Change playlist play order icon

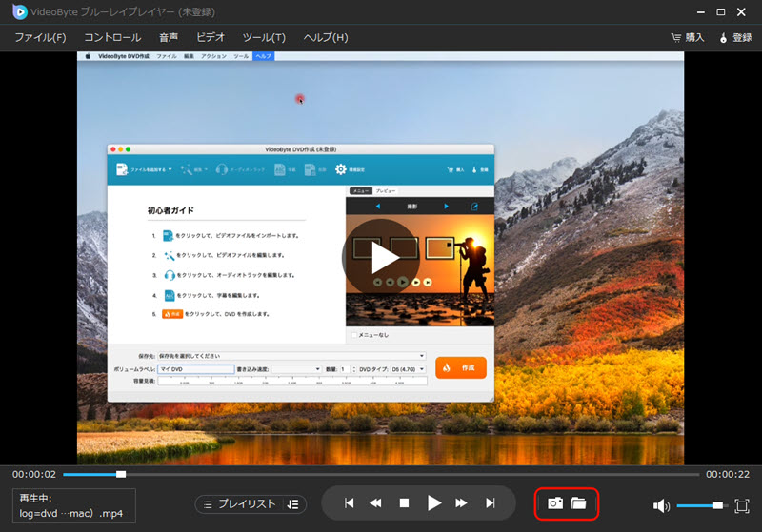tap(292, 504)
